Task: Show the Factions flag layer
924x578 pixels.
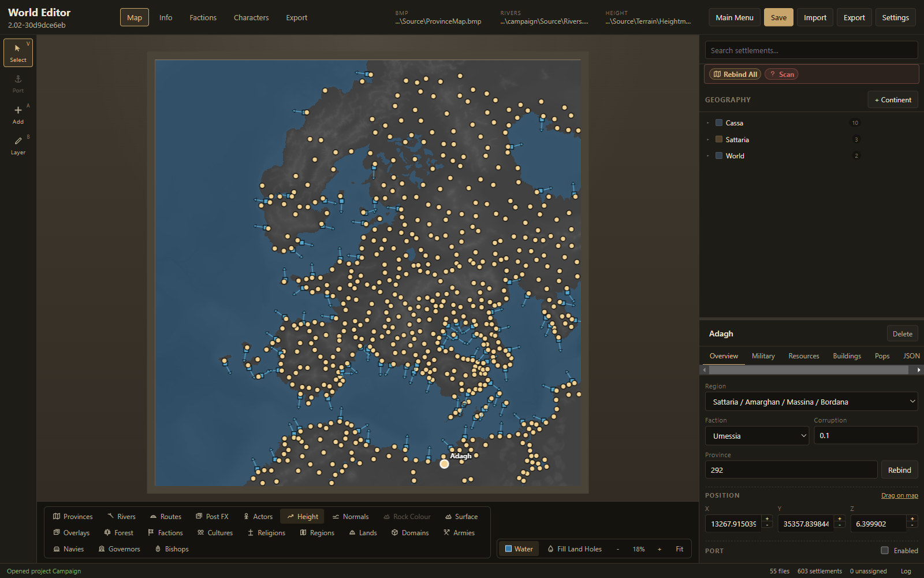Action: (165, 533)
